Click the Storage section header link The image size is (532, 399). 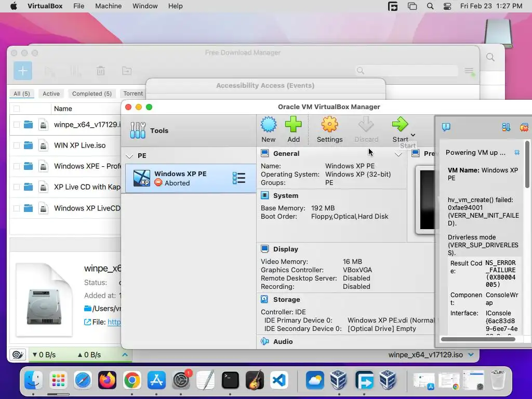(287, 300)
